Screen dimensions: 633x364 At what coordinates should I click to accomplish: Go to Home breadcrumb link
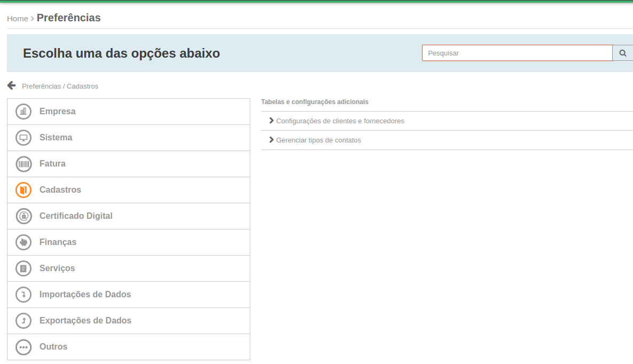pyautogui.click(x=18, y=19)
